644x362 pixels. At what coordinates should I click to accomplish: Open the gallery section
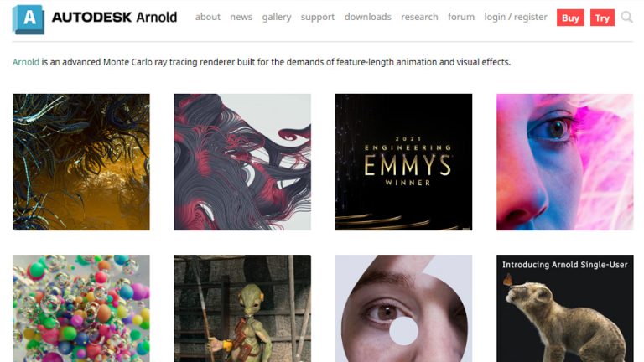[277, 18]
